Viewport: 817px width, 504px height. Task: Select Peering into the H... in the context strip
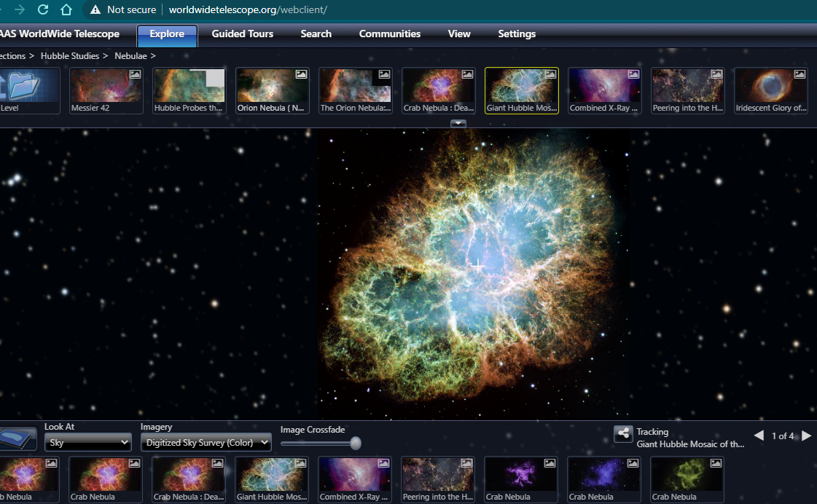tap(438, 479)
